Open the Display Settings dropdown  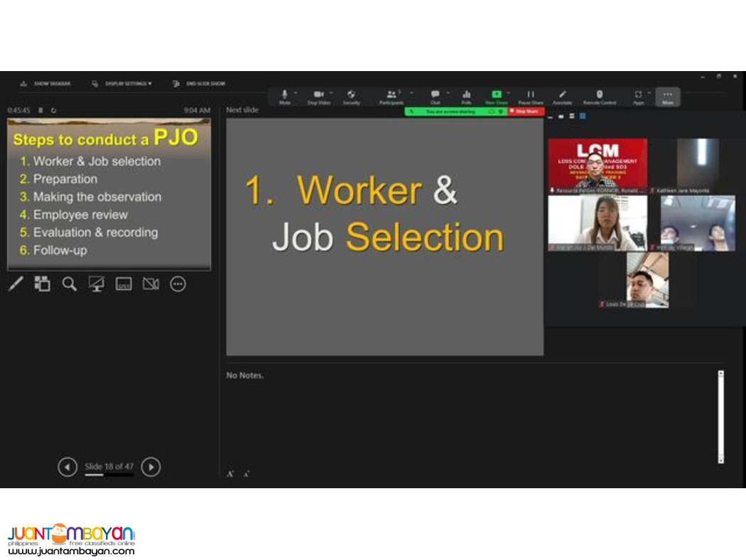pyautogui.click(x=121, y=82)
